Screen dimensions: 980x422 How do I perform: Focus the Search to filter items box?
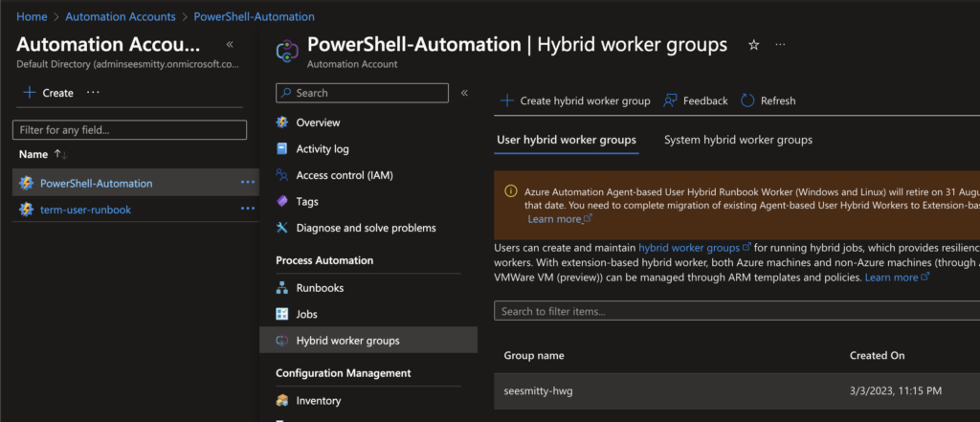(737, 311)
